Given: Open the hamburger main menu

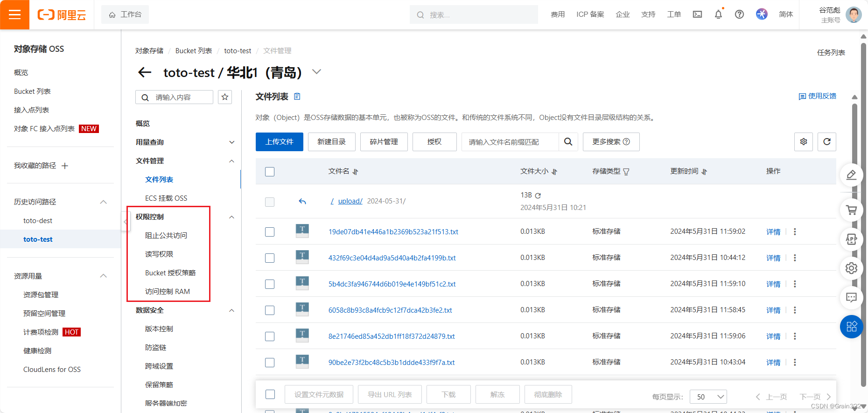Looking at the screenshot, I should click(x=14, y=14).
